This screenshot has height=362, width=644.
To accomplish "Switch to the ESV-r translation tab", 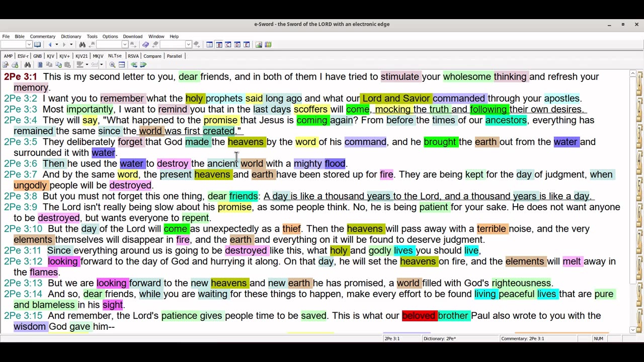I will (23, 56).
